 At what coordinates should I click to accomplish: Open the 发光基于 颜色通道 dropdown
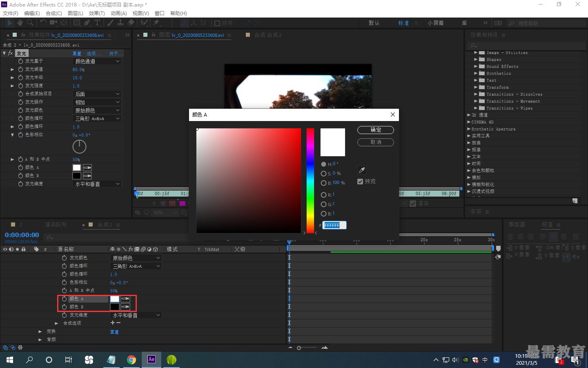pyautogui.click(x=97, y=61)
